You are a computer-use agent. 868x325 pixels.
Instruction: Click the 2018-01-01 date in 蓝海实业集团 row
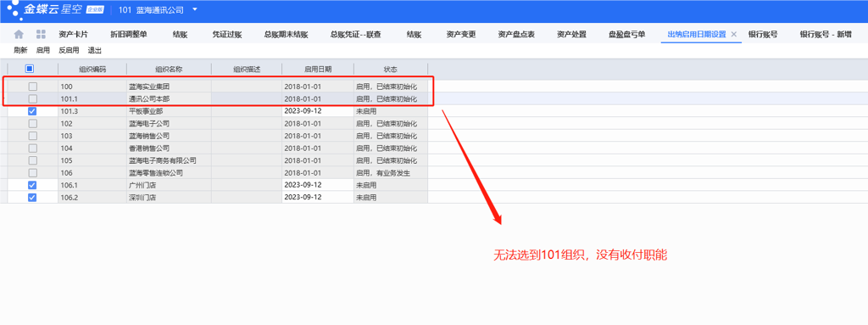click(x=318, y=87)
